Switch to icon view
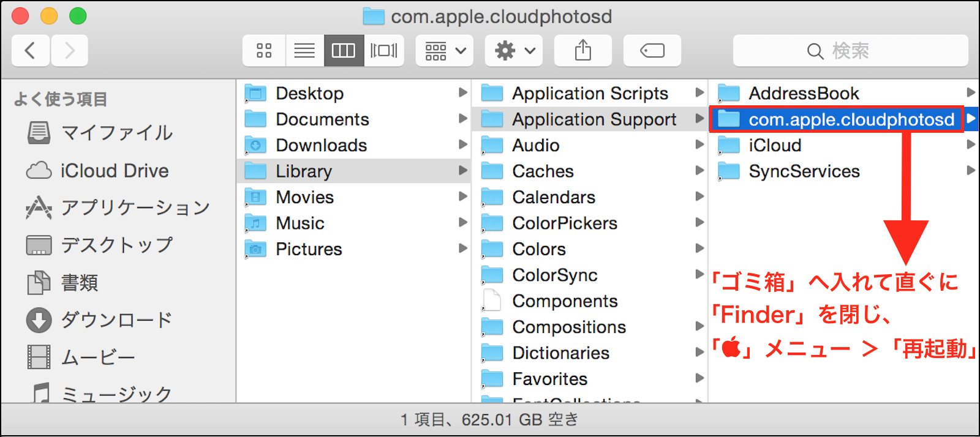This screenshot has height=437, width=980. (264, 50)
